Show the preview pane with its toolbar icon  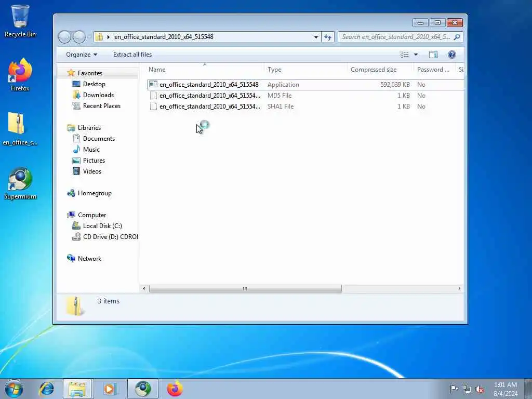coord(433,55)
